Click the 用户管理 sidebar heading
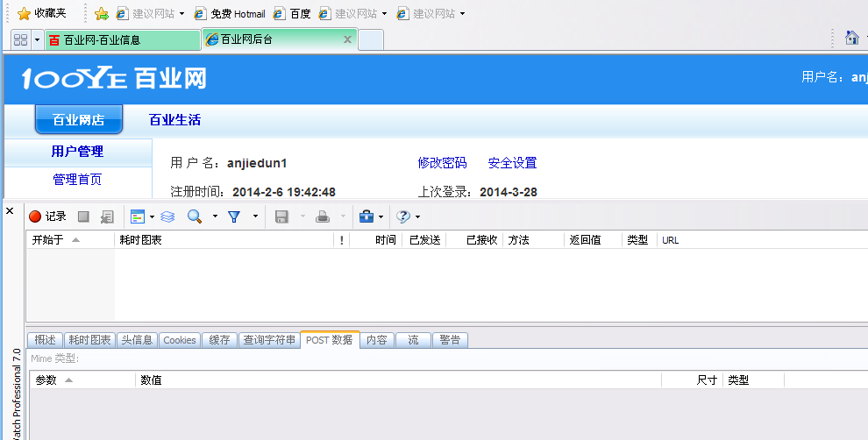 click(77, 152)
